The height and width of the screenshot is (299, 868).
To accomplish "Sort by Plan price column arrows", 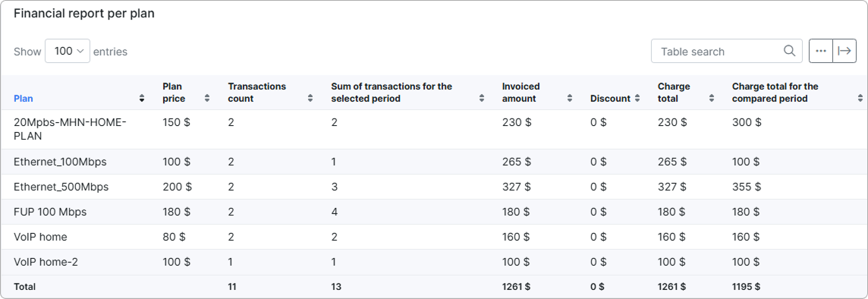I will coord(207,99).
